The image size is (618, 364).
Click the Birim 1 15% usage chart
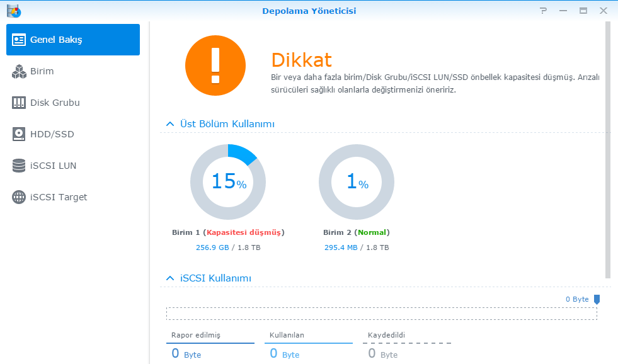tap(228, 182)
